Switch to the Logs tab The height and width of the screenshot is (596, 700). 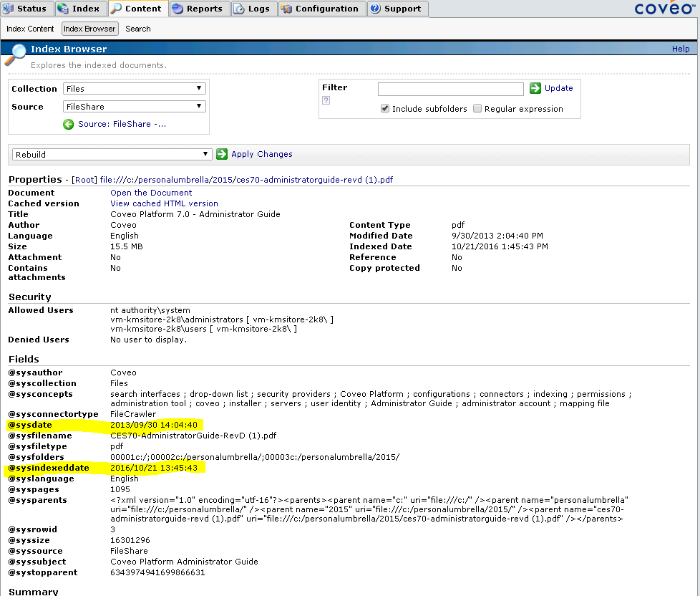pyautogui.click(x=253, y=9)
